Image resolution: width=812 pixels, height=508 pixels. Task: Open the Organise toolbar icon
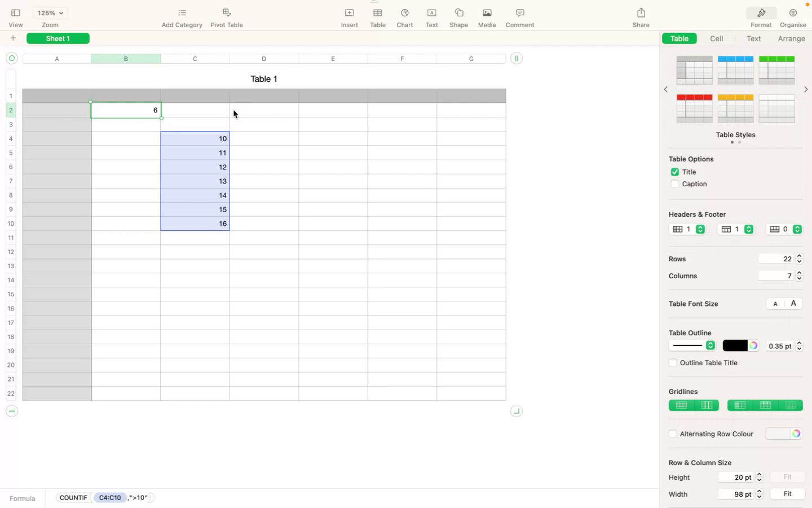793,13
